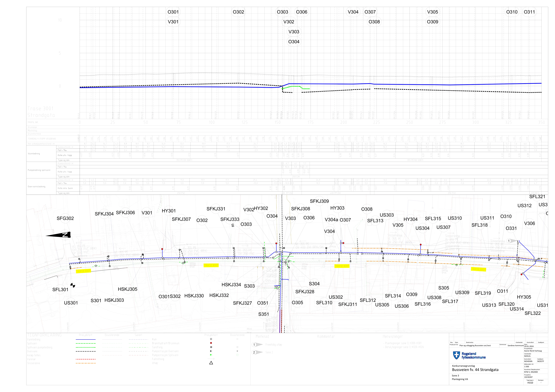This screenshot has width=555, height=392.
Task: Click the date 10.01.2024
Action: pos(529,346)
